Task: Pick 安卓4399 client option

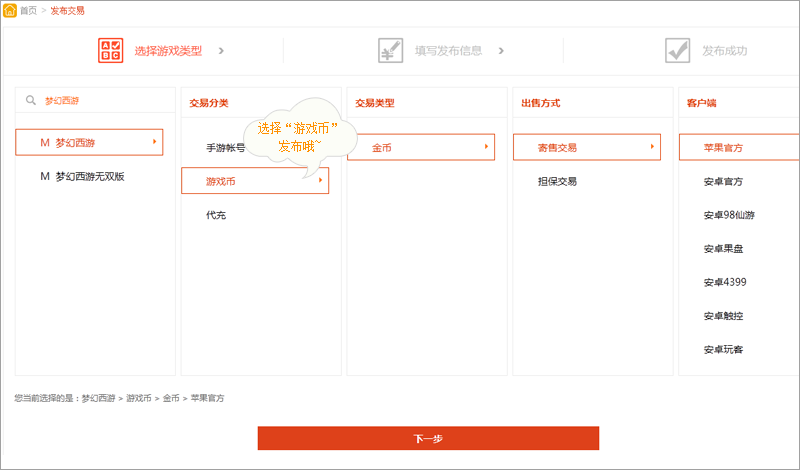Action: click(723, 282)
